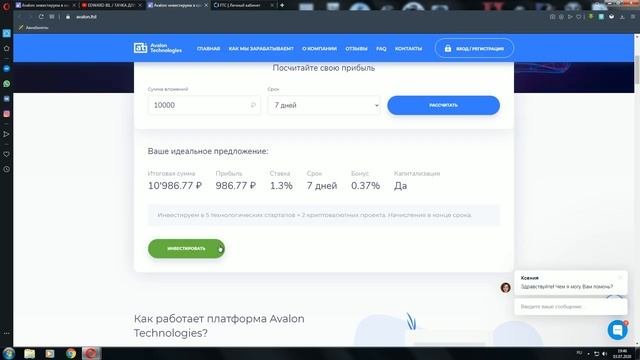Click the address bar showing avalon.ltd
Image resolution: width=640 pixels, height=360 pixels.
click(x=86, y=17)
